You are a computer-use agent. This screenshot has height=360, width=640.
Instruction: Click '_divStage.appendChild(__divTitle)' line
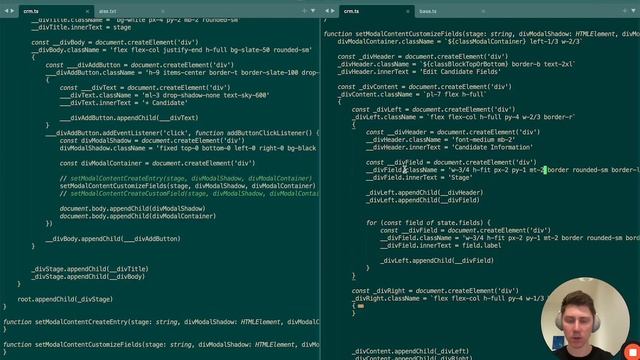[x=90, y=269]
